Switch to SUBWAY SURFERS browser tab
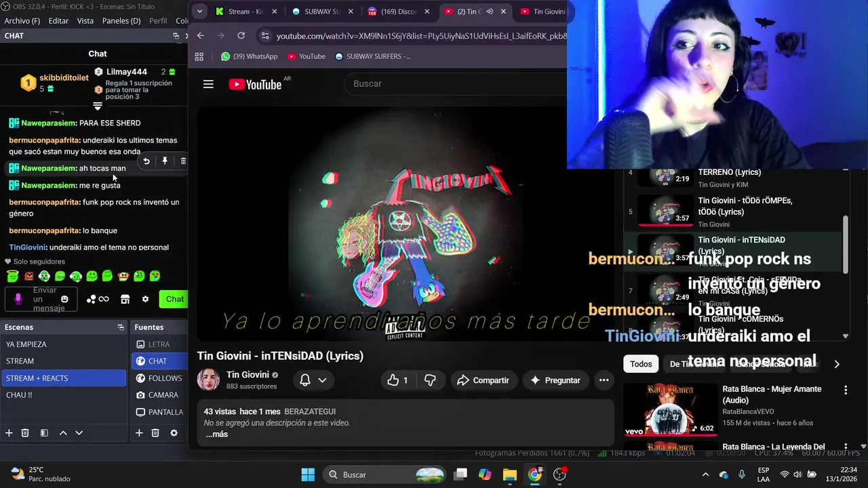Viewport: 868px width, 488px height. [x=322, y=12]
